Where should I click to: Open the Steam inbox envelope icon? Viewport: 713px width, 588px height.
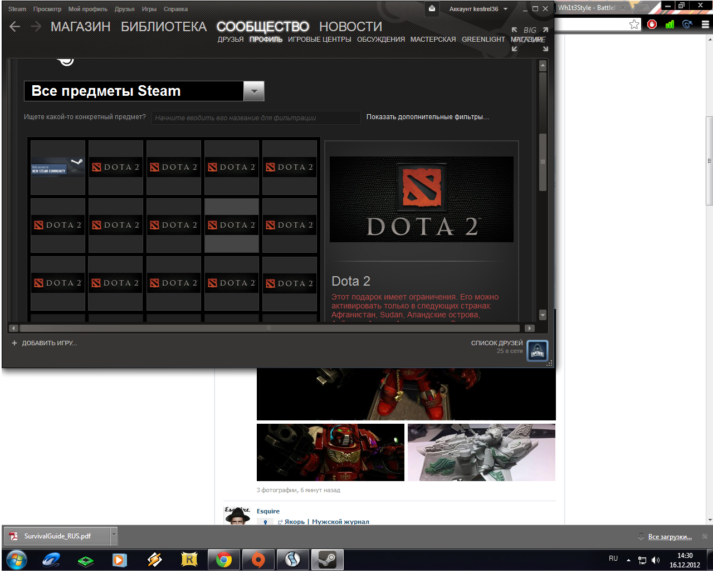tap(432, 8)
